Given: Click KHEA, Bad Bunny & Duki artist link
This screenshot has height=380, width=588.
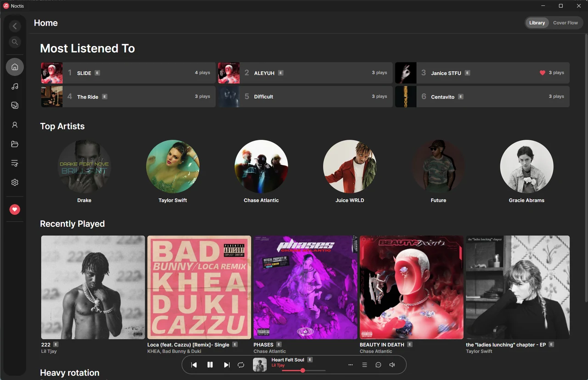Looking at the screenshot, I should [175, 352].
